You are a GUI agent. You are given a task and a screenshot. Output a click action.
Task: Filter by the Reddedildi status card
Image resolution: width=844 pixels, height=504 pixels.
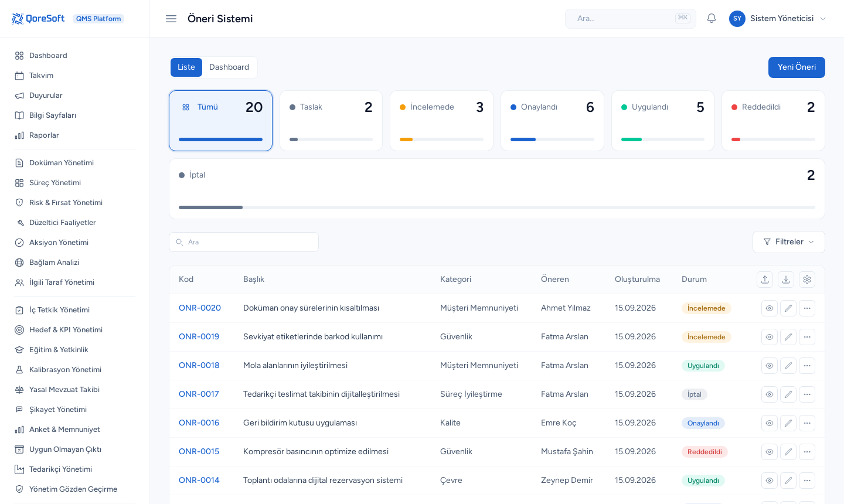pos(773,121)
